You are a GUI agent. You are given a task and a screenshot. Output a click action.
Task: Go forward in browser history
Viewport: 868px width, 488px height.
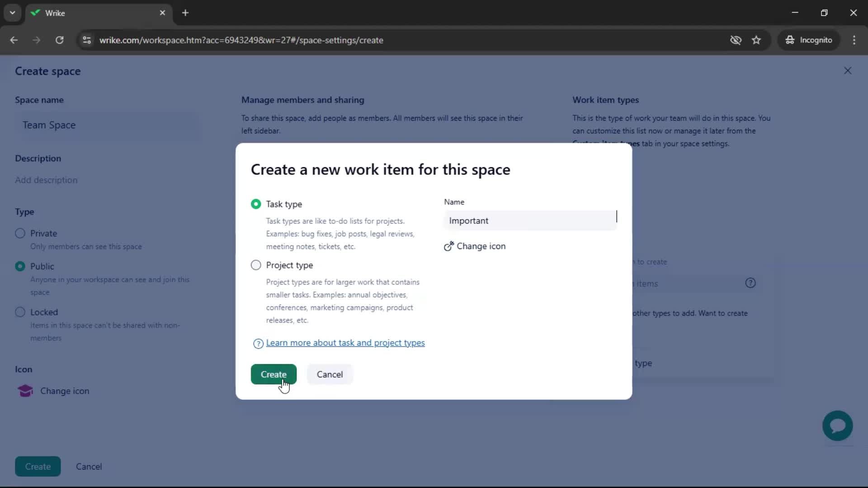pos(37,40)
